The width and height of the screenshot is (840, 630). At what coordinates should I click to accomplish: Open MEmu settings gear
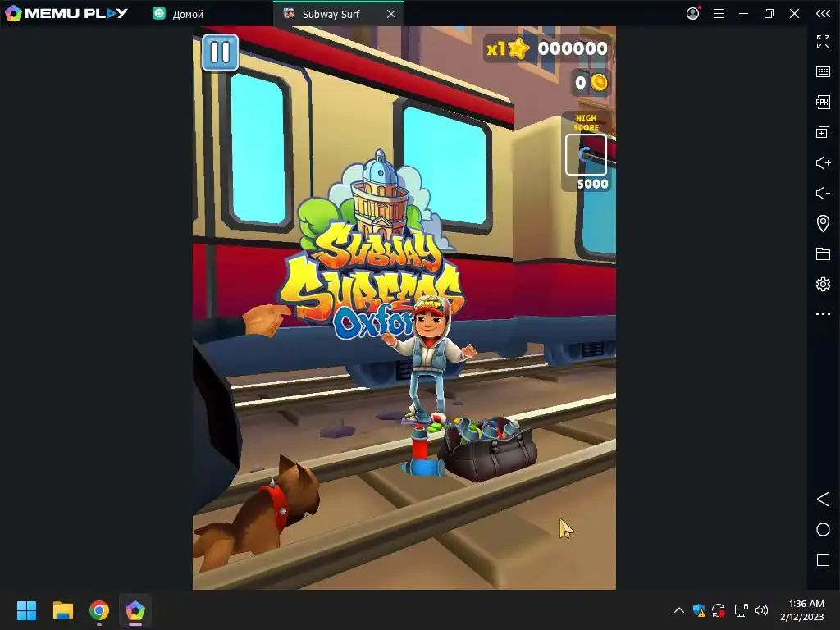(823, 284)
